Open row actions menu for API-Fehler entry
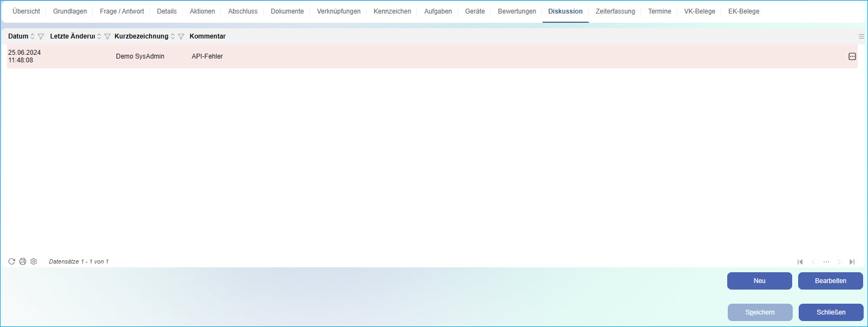868x327 pixels. point(852,56)
